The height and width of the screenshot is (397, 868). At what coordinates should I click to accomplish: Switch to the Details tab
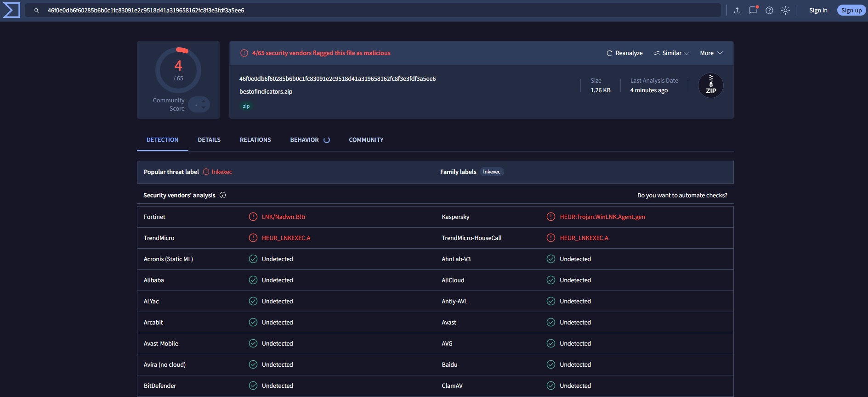[x=209, y=140]
